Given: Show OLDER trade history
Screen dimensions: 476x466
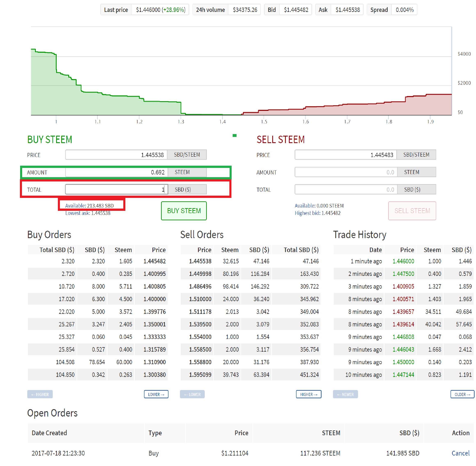Looking at the screenshot, I should 462,394.
